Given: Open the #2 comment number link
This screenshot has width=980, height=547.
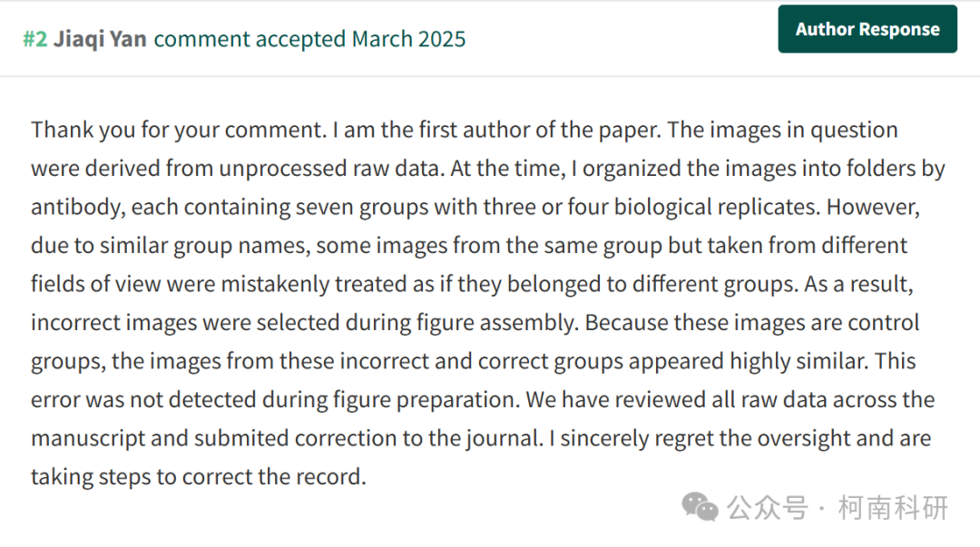Looking at the screenshot, I should pos(35,39).
